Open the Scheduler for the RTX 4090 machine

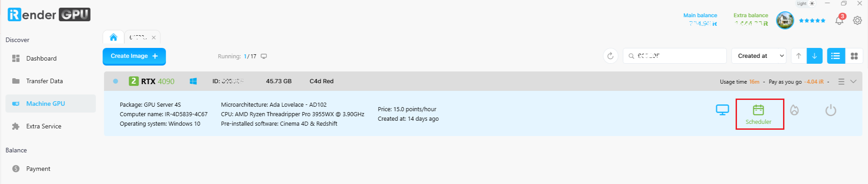[758, 114]
